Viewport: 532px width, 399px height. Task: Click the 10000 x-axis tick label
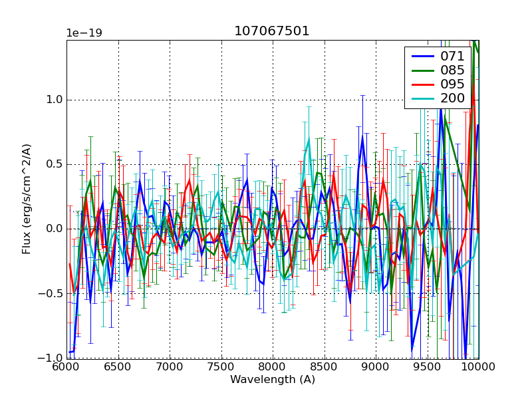pyautogui.click(x=478, y=368)
